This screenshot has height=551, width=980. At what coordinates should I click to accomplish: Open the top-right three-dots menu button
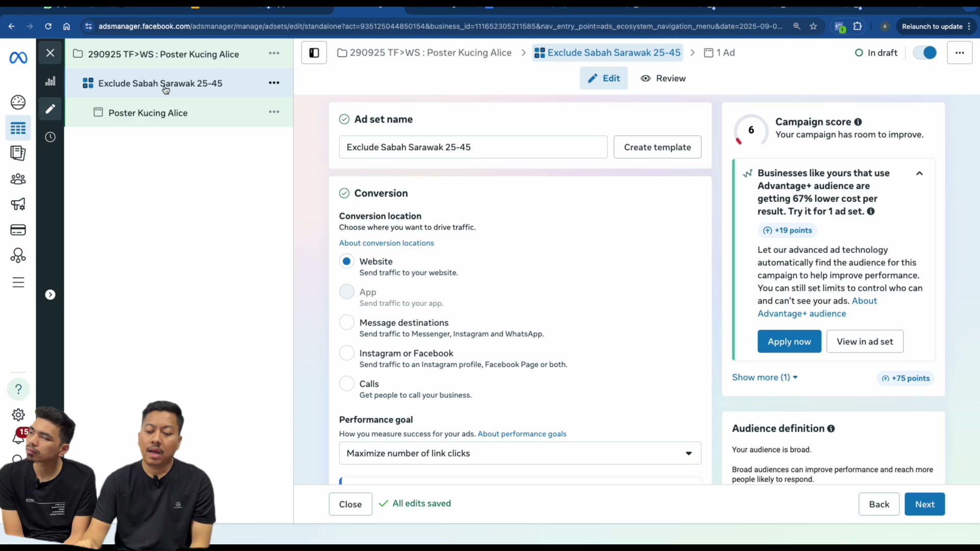tap(960, 53)
